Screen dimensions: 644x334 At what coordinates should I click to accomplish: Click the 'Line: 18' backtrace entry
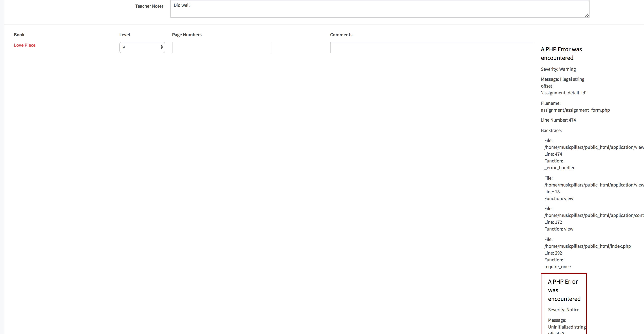552,192
